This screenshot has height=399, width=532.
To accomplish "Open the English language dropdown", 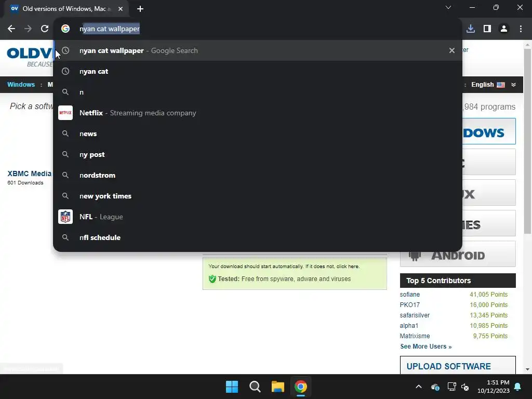I will (494, 85).
